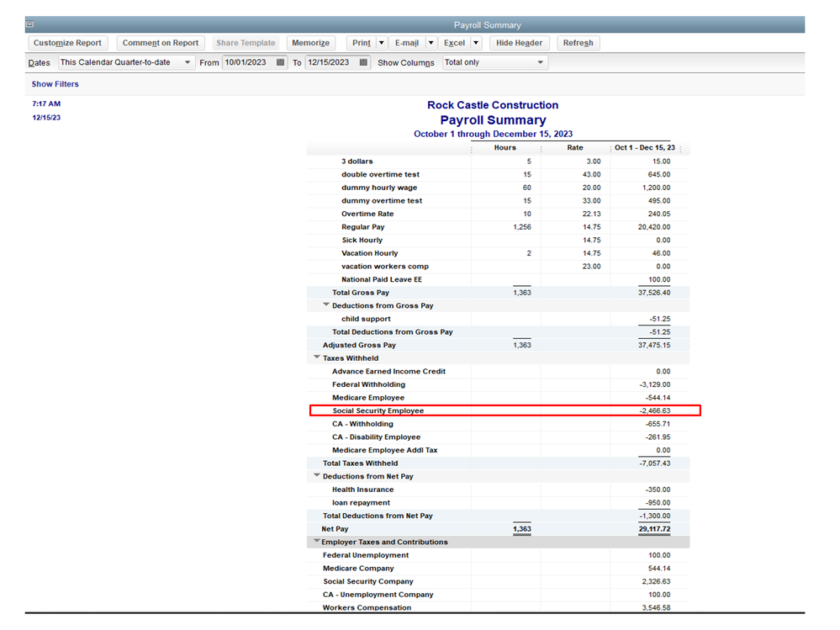Open the calendar picker beside the From date
Screen dimensions: 840x630
tap(279, 61)
